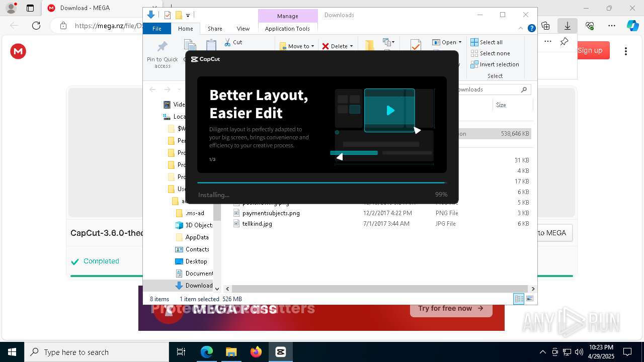Click CapCut installer progress bar
The width and height of the screenshot is (644, 362).
pos(321,183)
